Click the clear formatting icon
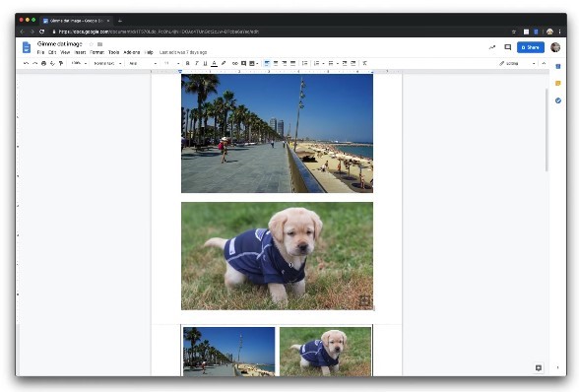The width and height of the screenshot is (579, 392). point(364,64)
